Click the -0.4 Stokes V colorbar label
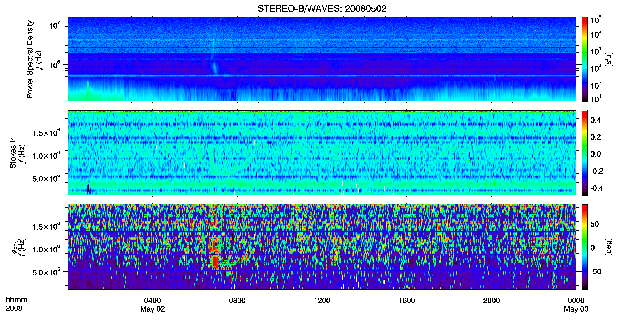This screenshot has height=332, width=644. [x=597, y=188]
